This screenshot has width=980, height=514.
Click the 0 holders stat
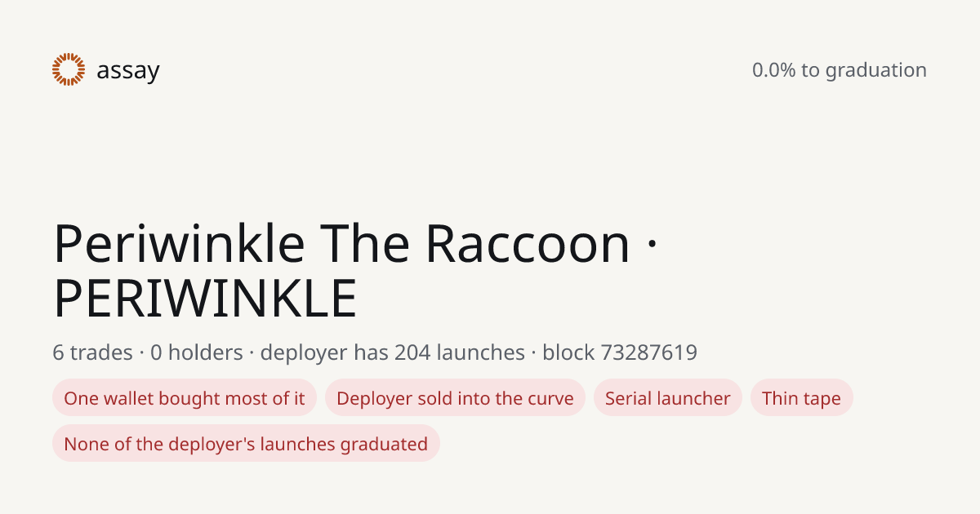point(197,352)
